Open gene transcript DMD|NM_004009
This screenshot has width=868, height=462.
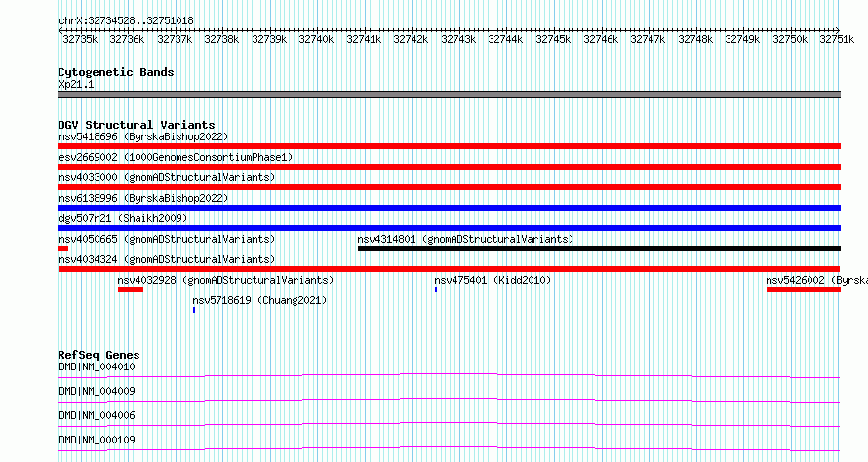(97, 391)
